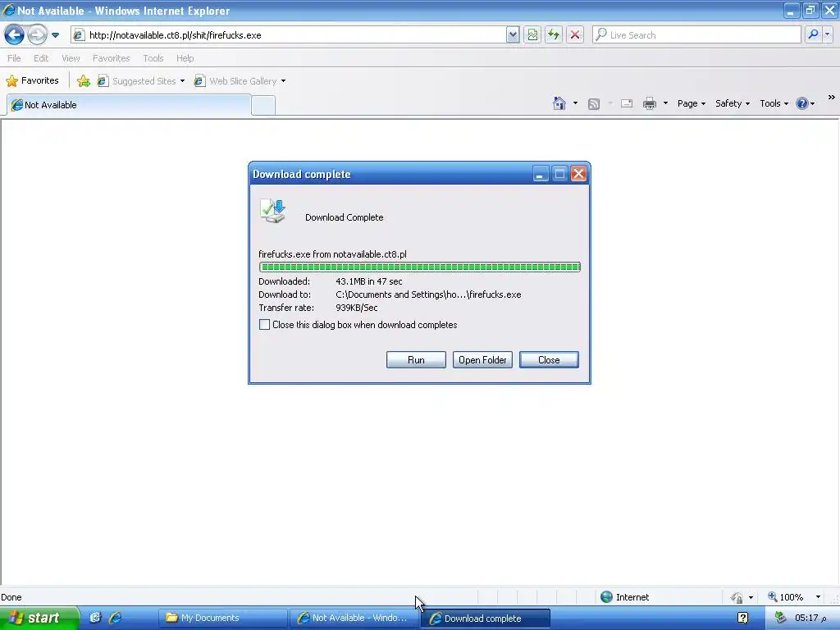Select the Not Available browser tab
Screen dimensions: 840x630
click(129, 105)
